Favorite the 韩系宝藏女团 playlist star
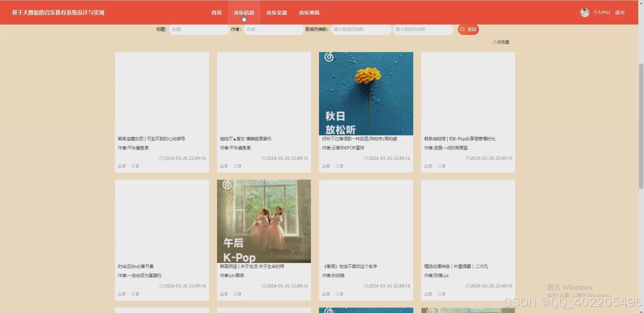 135,166
